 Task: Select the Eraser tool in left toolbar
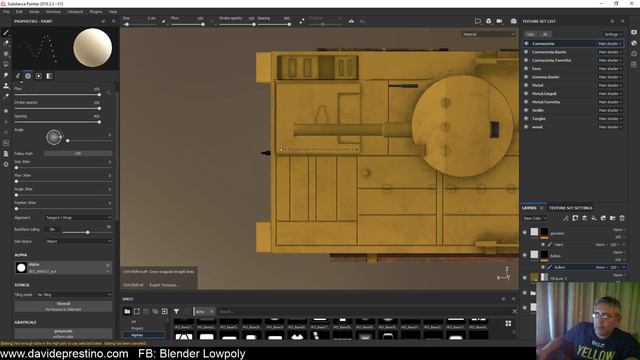pos(6,43)
